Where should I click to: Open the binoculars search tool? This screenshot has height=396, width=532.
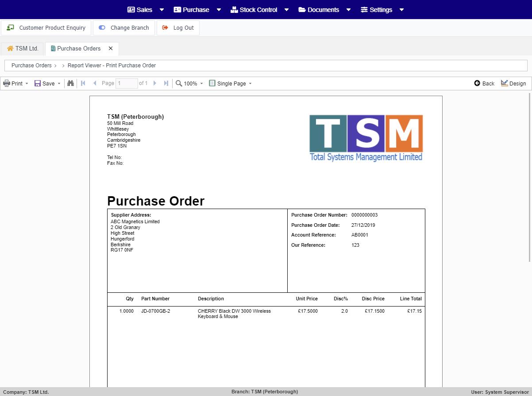tap(70, 83)
